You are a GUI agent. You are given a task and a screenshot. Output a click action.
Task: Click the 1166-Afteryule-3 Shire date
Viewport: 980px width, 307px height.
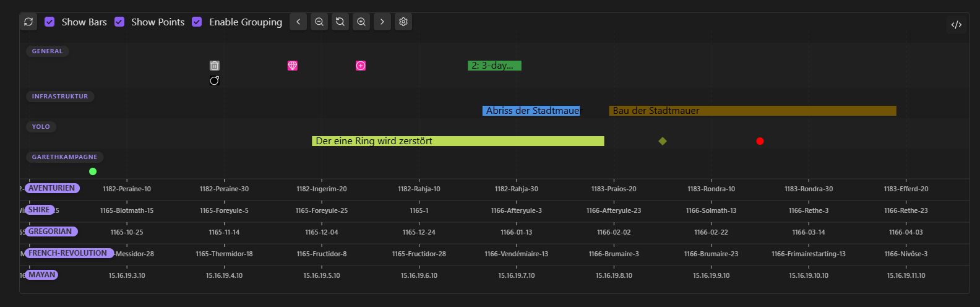click(517, 210)
